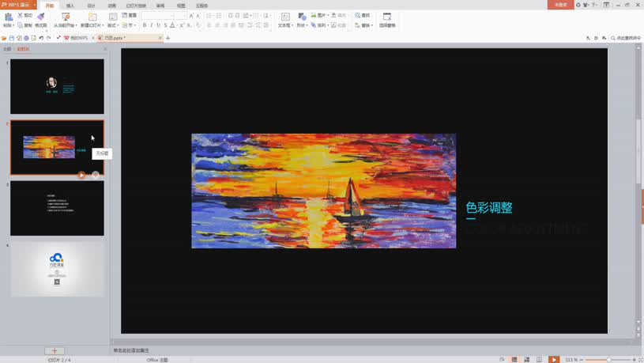This screenshot has height=363, width=644.
Task: Open the font name combo box
Action: tap(158, 15)
